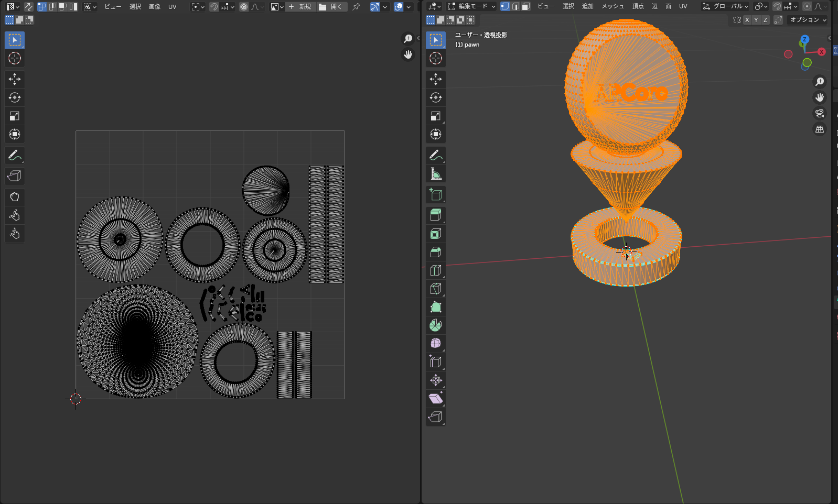Toggle UV sync selection button

coord(29,7)
